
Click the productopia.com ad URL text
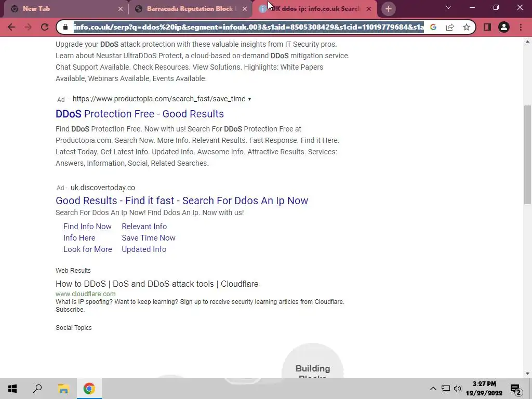[x=159, y=99]
